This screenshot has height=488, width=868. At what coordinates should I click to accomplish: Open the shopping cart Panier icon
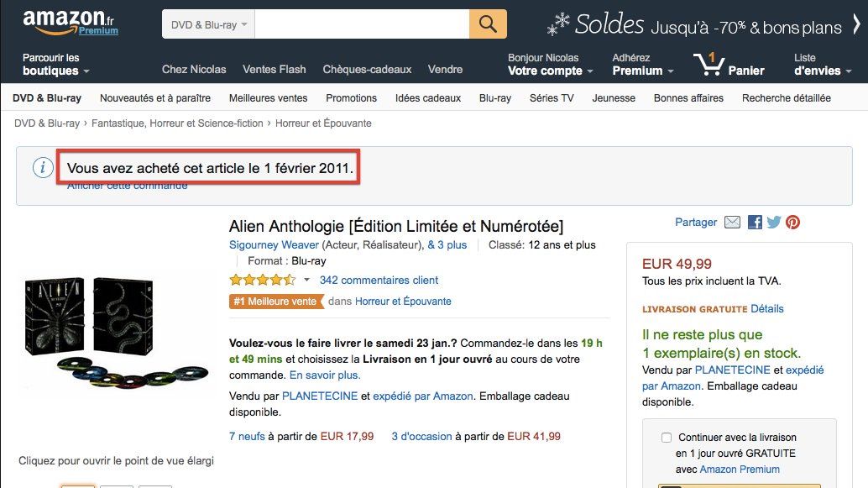pyautogui.click(x=729, y=65)
